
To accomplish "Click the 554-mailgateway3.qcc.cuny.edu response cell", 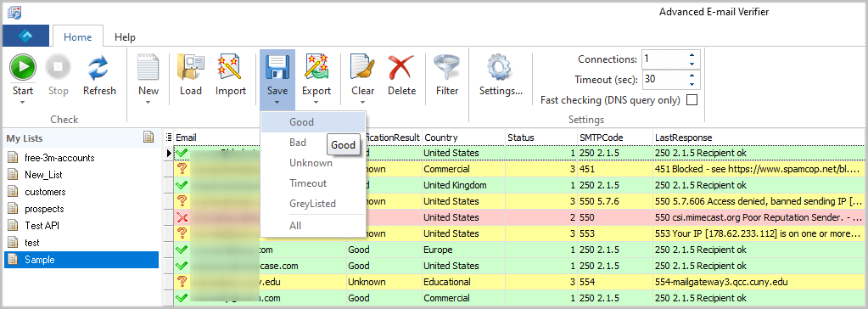I will [x=759, y=282].
